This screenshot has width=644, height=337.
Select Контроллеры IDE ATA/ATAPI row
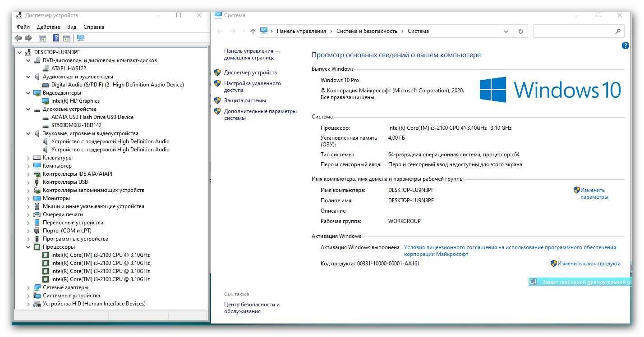(x=78, y=174)
